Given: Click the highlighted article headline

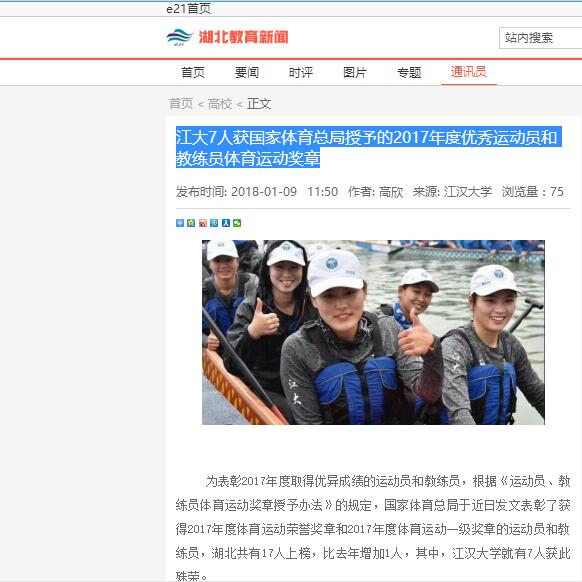Looking at the screenshot, I should [368, 147].
